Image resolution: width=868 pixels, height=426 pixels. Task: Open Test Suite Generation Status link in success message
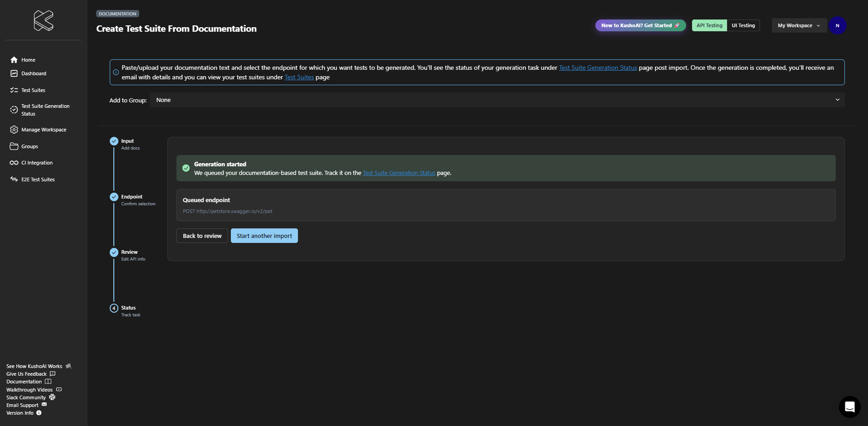click(399, 173)
